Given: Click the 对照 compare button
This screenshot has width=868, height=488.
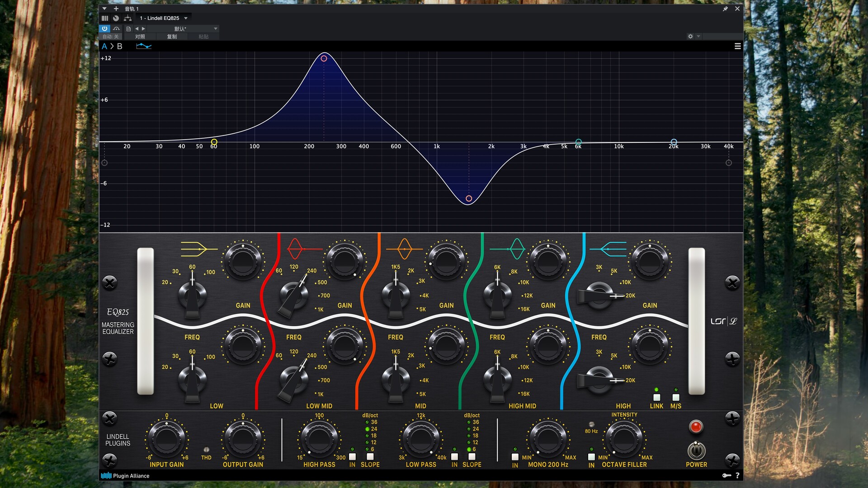Looking at the screenshot, I should (140, 37).
